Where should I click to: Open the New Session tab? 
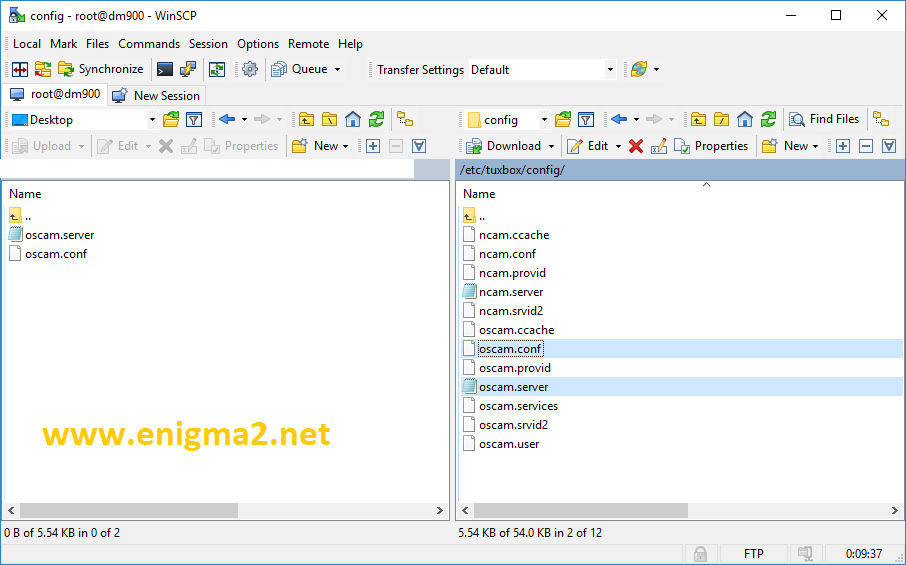156,96
